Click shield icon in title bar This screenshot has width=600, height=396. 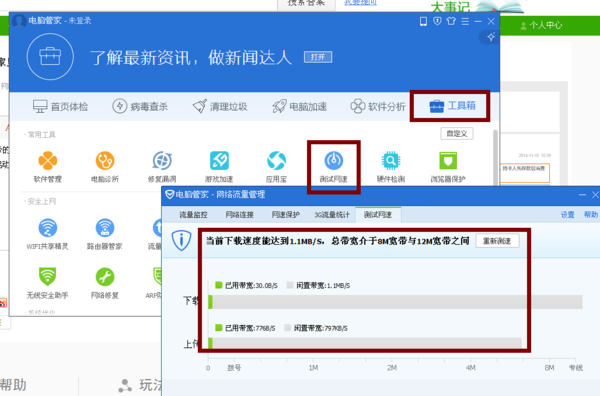pos(437,21)
